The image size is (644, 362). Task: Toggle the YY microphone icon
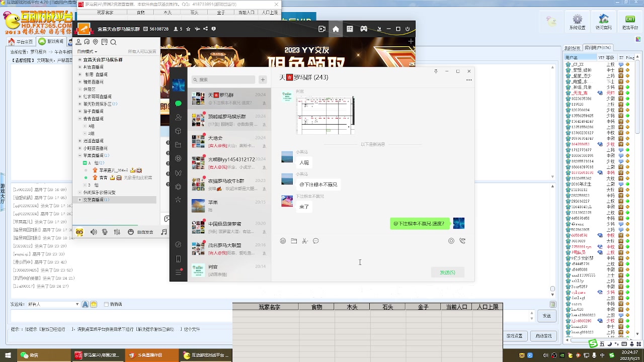point(105,232)
